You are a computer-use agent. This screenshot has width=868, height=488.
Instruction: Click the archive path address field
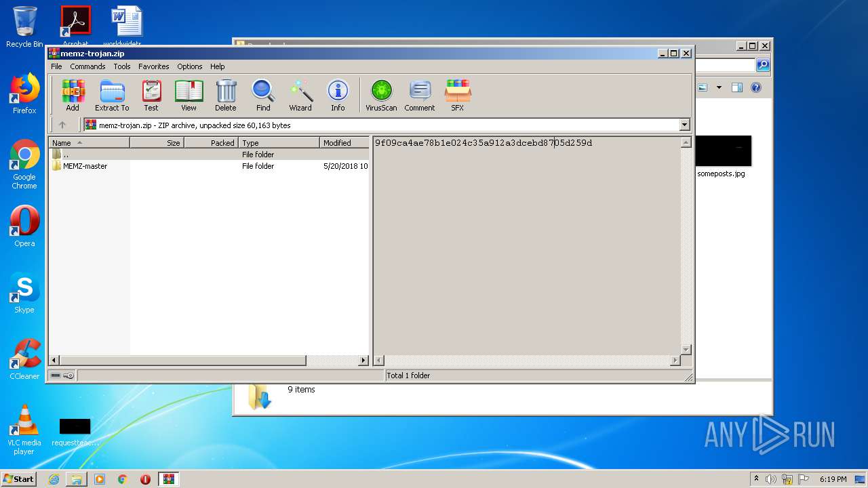pos(380,125)
